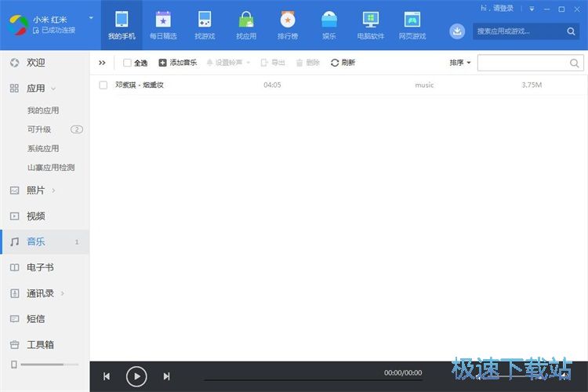Click the 3.75M size cell
The height and width of the screenshot is (392, 588).
coord(532,85)
